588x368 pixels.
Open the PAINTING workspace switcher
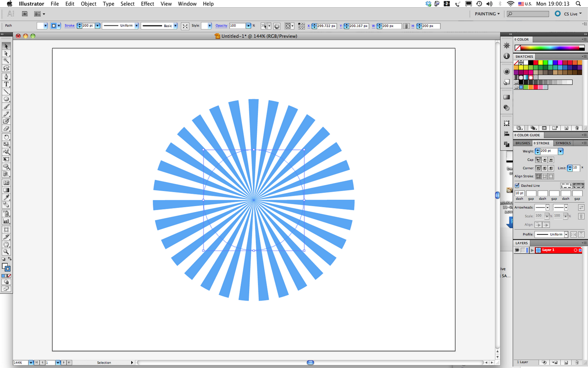tap(487, 14)
